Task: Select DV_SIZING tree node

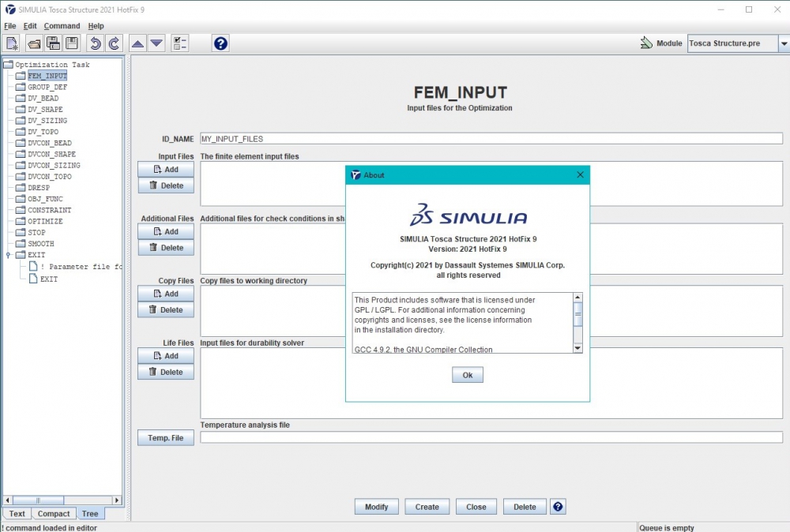Action: pyautogui.click(x=47, y=121)
